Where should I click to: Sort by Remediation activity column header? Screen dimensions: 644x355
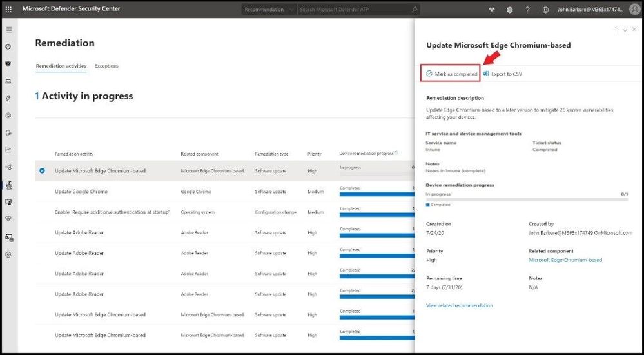click(74, 154)
